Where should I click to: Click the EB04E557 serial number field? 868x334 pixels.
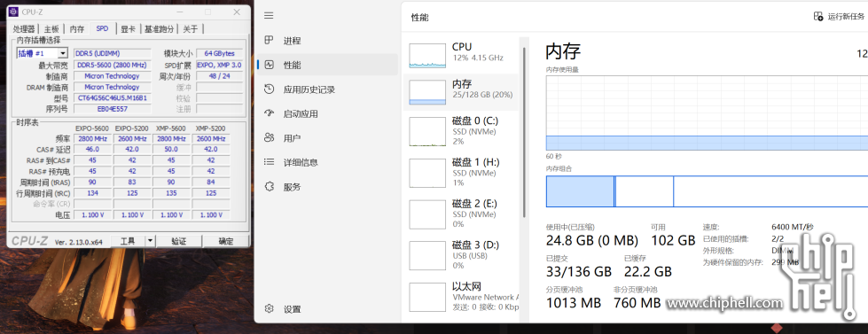(x=113, y=109)
